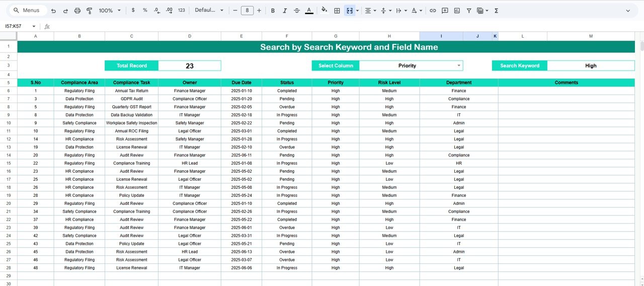Click the Borders grid icon
The width and height of the screenshot is (644, 286).
(337, 11)
